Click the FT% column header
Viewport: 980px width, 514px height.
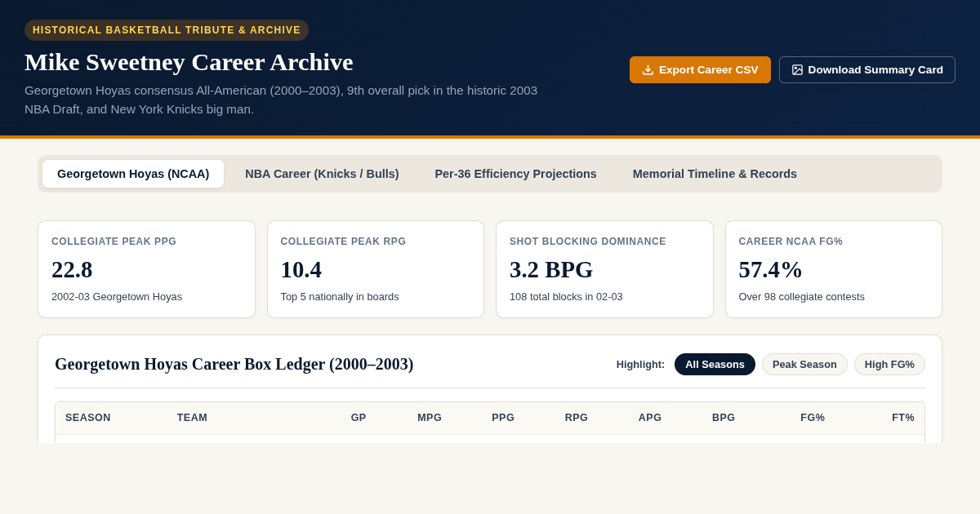[x=903, y=418]
